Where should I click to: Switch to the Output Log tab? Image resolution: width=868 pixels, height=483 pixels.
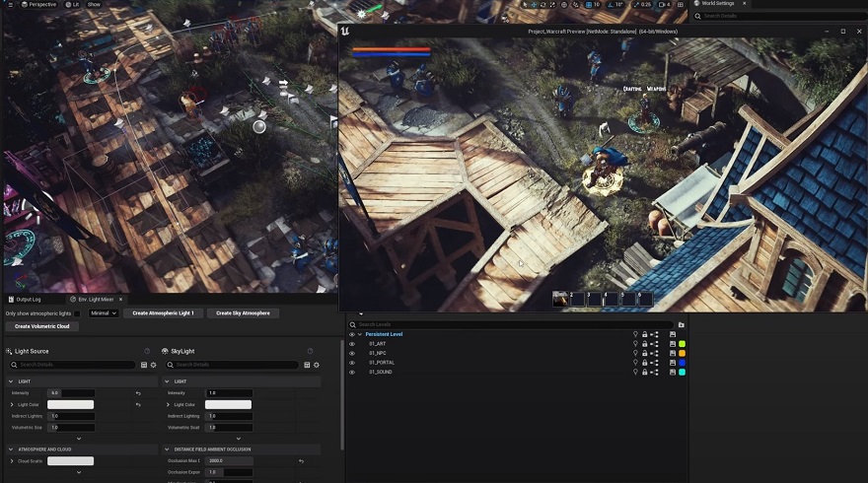click(x=25, y=300)
